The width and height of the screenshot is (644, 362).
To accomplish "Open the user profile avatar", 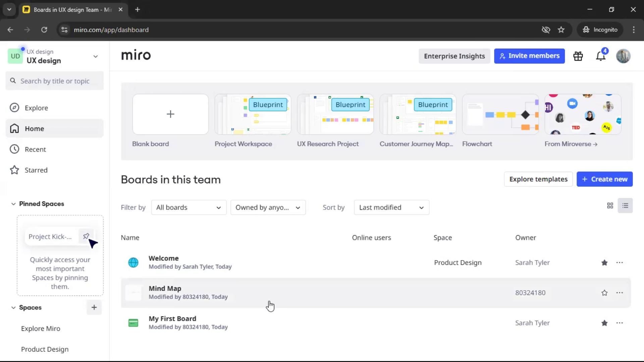I will coord(623,56).
